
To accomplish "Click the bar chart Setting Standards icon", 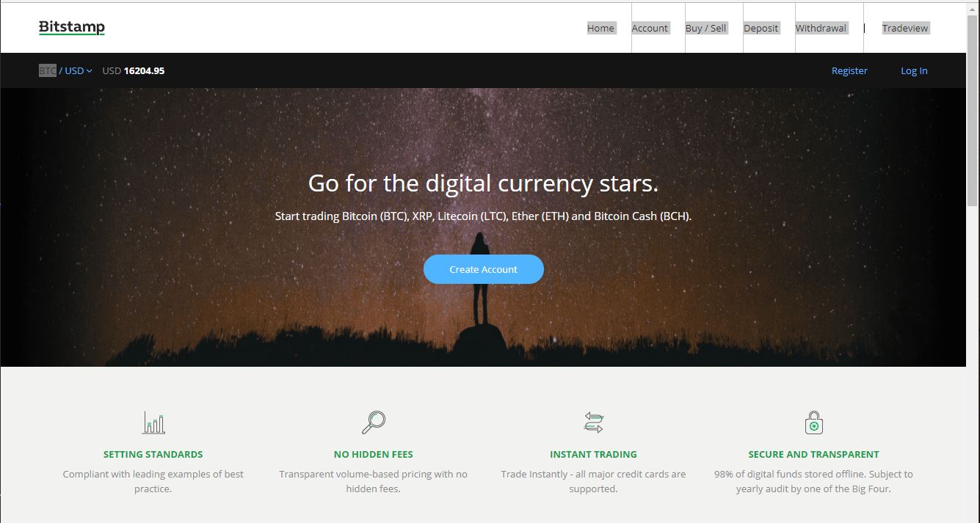I will pyautogui.click(x=153, y=423).
